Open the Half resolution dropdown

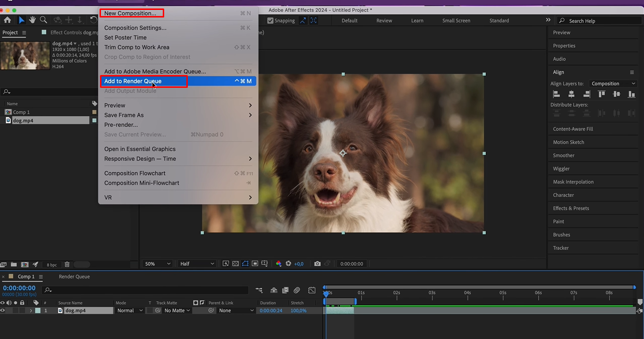(196, 263)
